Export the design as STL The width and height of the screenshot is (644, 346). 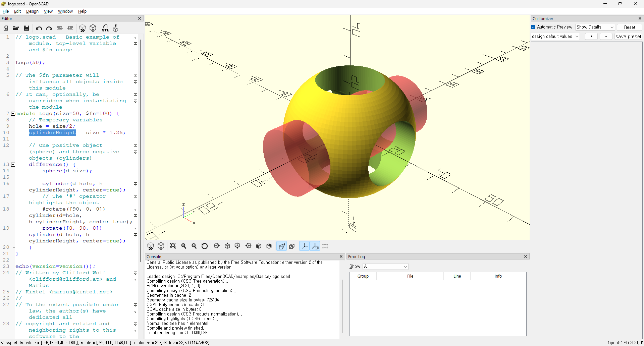106,28
